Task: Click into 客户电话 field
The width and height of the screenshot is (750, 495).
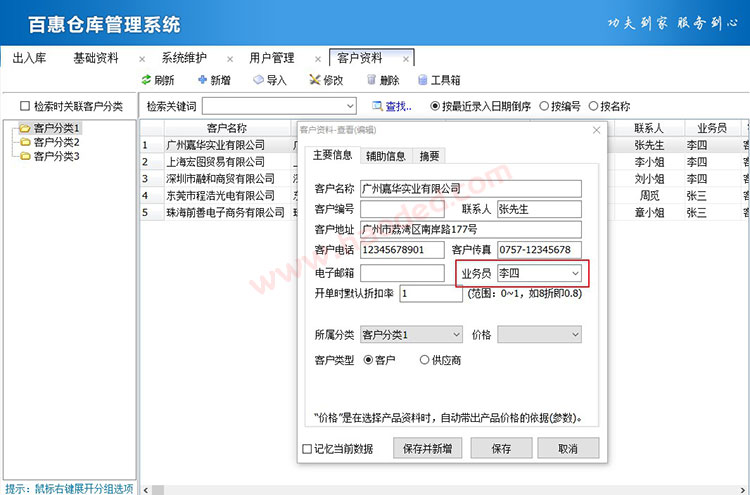Action: 402,250
